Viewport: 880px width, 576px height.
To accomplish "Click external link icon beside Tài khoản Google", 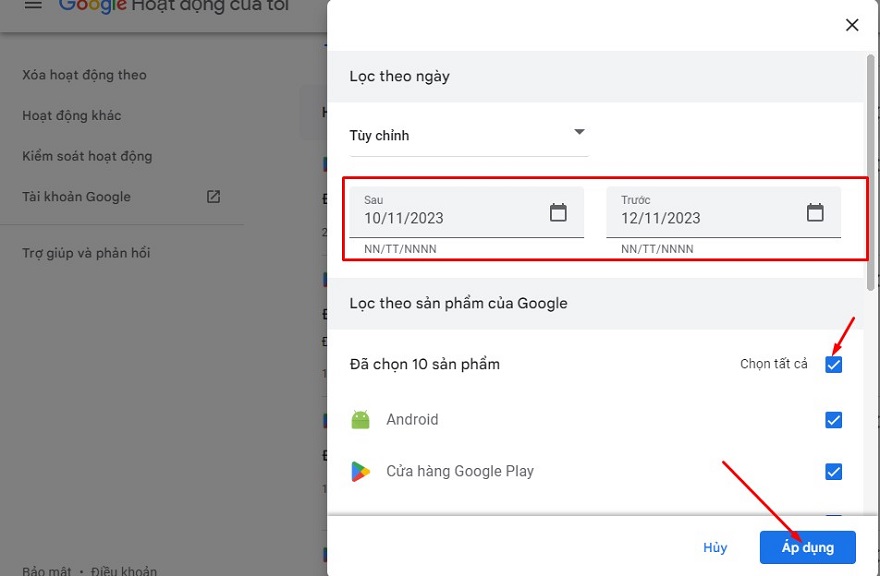I will [213, 197].
